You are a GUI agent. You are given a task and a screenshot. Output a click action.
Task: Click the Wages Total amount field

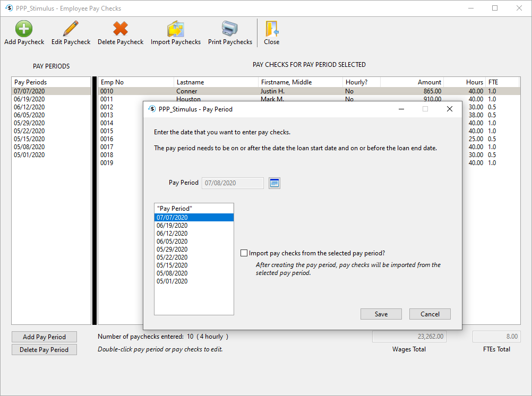(409, 336)
